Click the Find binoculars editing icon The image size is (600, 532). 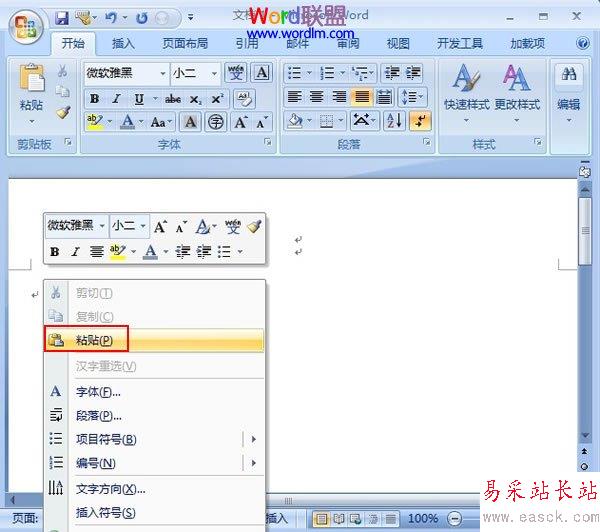point(569,73)
